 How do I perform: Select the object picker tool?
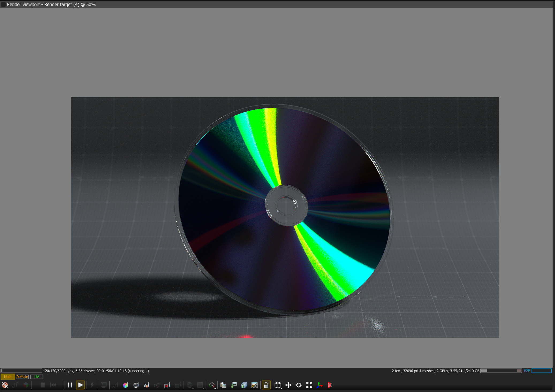tap(146, 385)
